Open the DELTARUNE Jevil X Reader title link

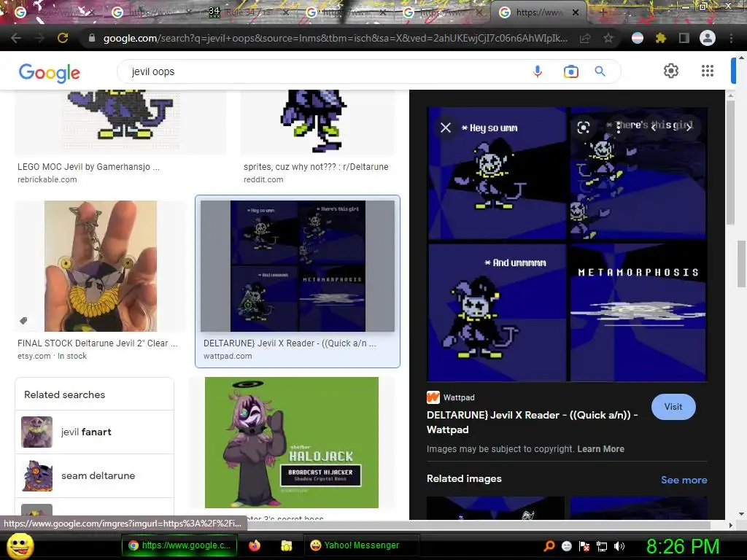coord(532,422)
